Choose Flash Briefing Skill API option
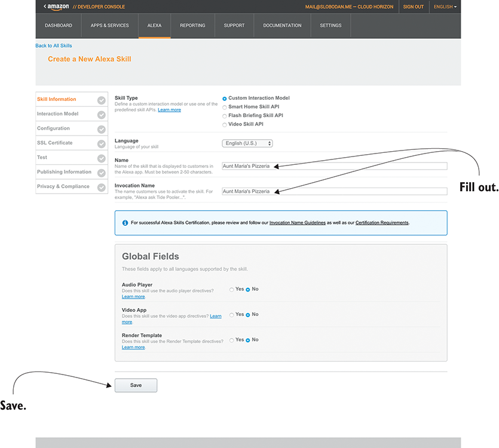499x448 pixels. [x=225, y=116]
